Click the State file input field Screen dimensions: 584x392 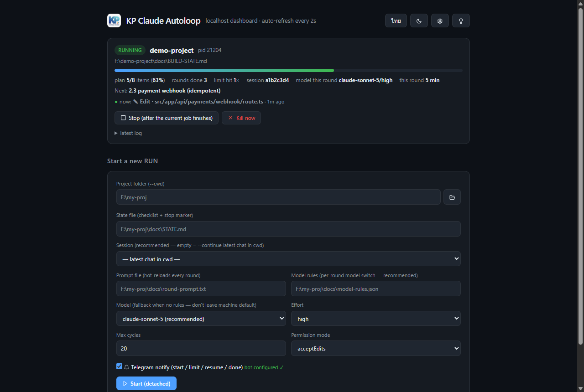tap(288, 229)
